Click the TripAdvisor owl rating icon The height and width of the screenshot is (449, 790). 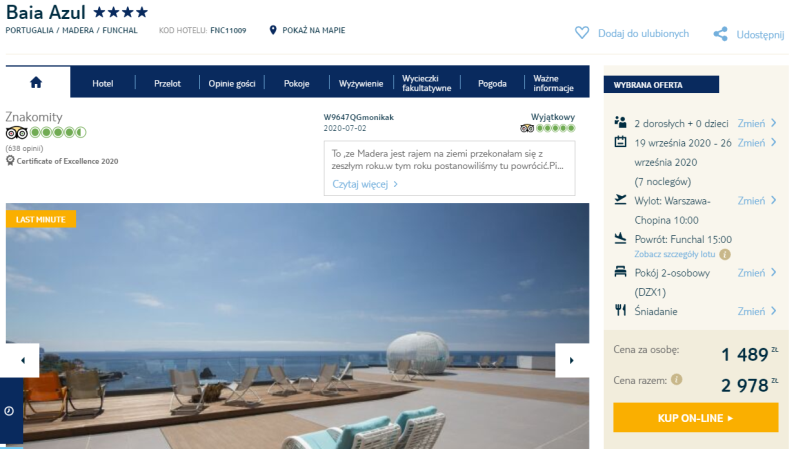coord(17,133)
